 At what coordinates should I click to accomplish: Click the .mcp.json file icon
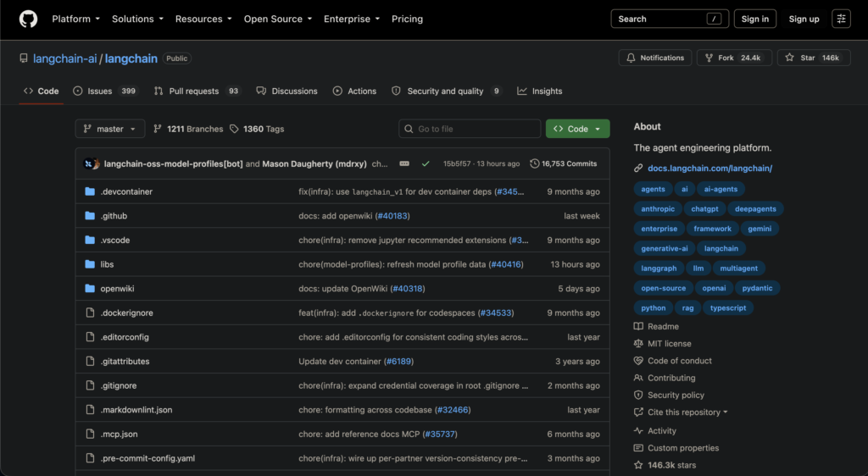coord(90,434)
